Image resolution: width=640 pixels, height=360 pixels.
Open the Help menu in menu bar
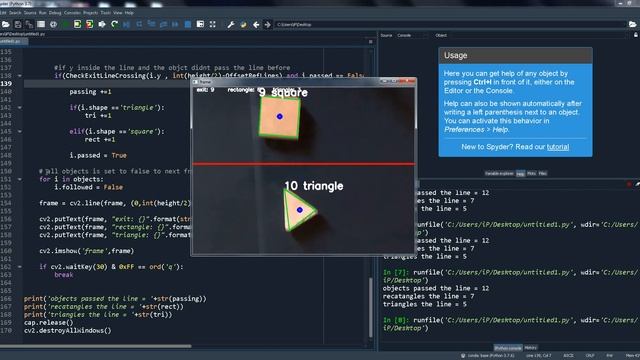point(129,13)
